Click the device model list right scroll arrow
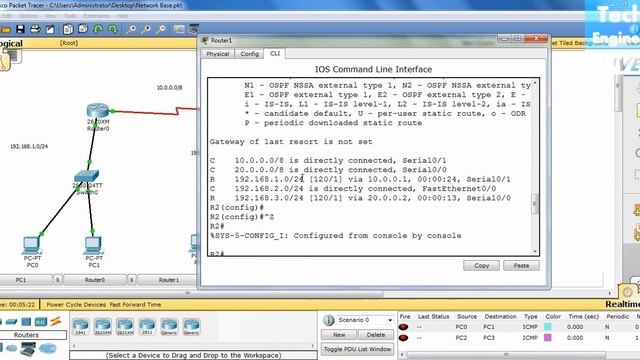 pyautogui.click(x=313, y=346)
